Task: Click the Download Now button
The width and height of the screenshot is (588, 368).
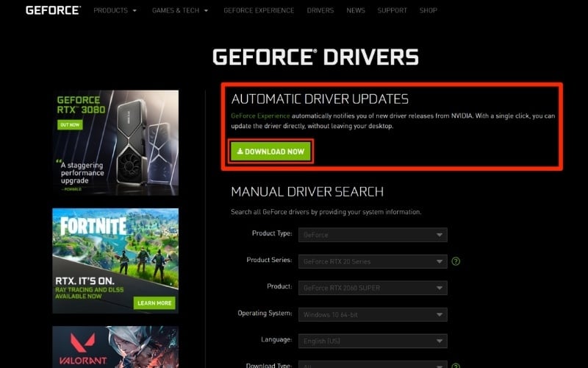Action: coord(270,152)
